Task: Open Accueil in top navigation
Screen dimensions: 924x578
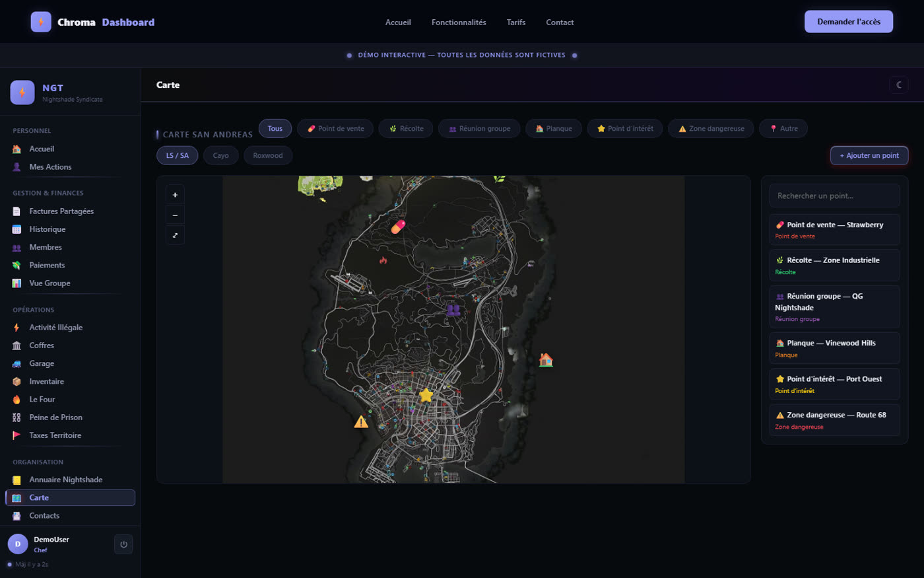Action: (398, 22)
